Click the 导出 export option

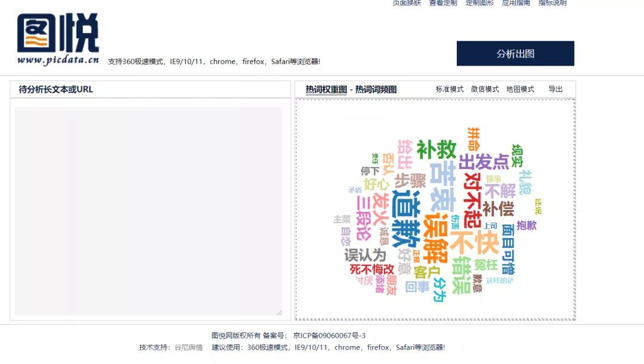pyautogui.click(x=556, y=89)
